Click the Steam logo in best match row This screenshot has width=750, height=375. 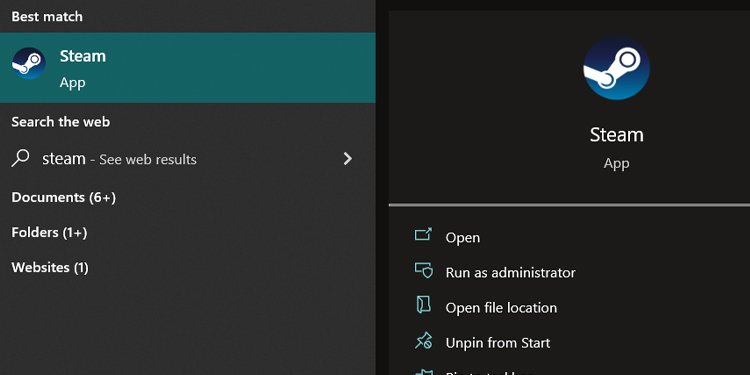(x=29, y=63)
